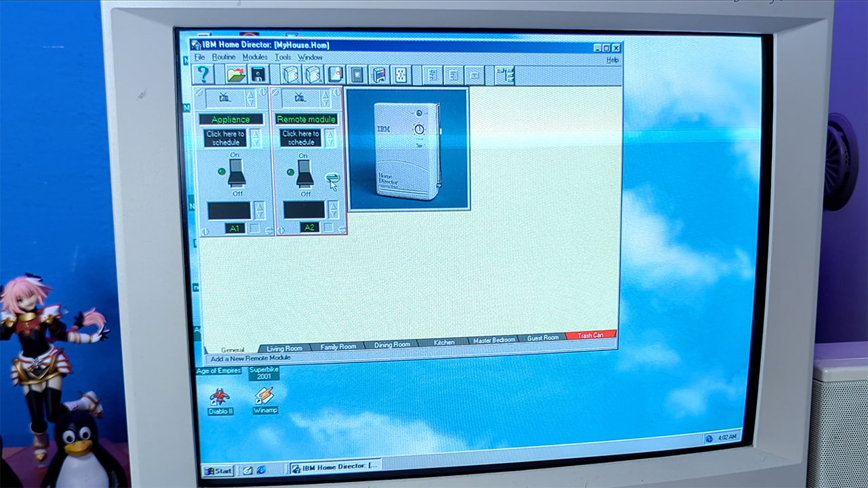Viewport: 868px width, 488px height.
Task: Click the taskbar clock showing 4:02 AM
Action: pyautogui.click(x=727, y=438)
